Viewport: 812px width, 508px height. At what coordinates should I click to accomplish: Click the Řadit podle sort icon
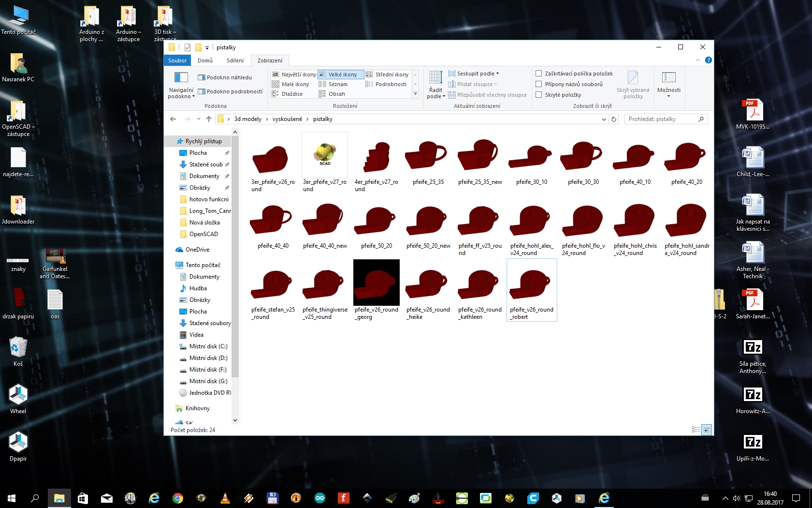click(x=435, y=78)
